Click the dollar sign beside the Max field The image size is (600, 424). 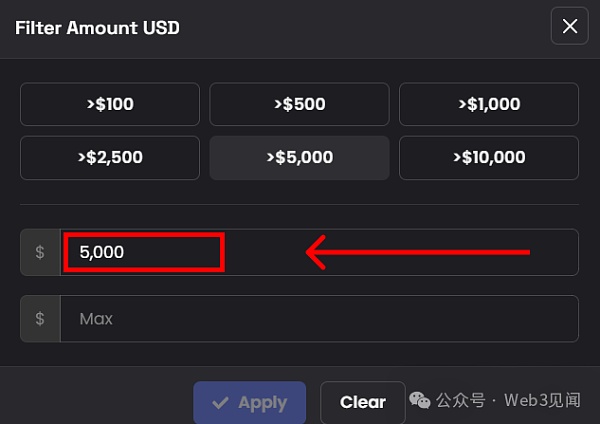tap(40, 319)
